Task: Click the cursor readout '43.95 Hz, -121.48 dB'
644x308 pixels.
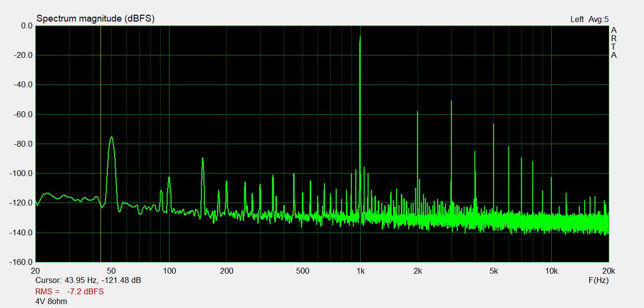Action: 103,281
